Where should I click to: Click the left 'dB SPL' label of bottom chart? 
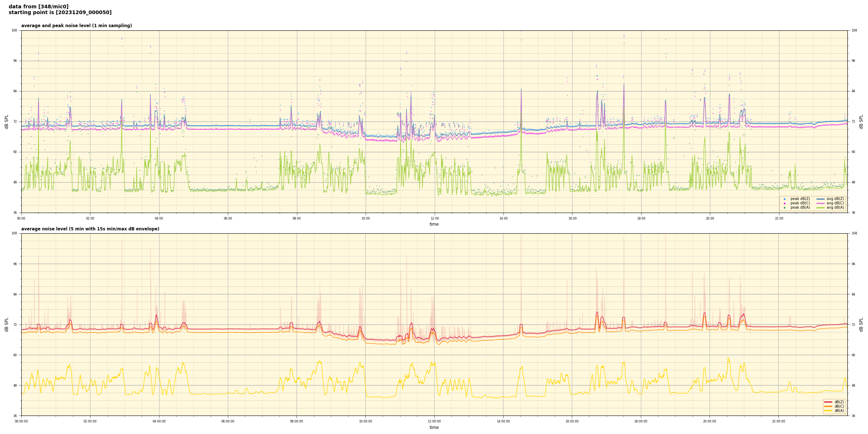click(x=7, y=324)
